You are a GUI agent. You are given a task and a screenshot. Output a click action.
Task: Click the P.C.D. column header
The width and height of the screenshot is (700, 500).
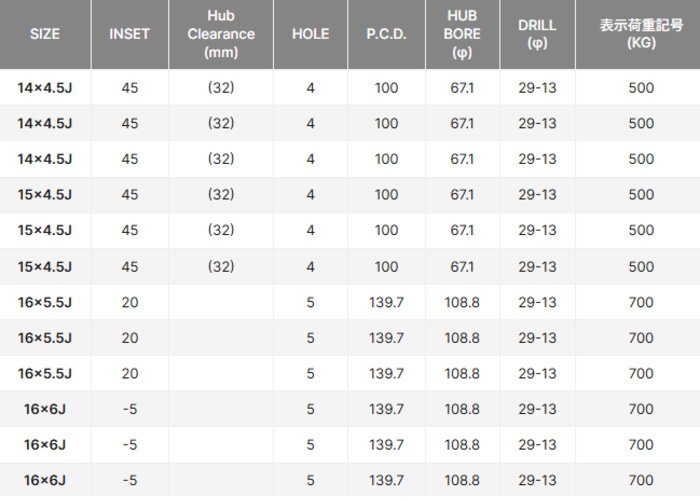pos(386,33)
